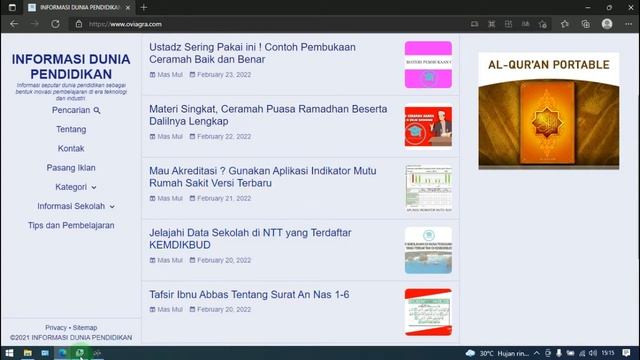Click the red thumbnail of Ceramah Puasa article
The image size is (640, 360).
[x=428, y=127]
